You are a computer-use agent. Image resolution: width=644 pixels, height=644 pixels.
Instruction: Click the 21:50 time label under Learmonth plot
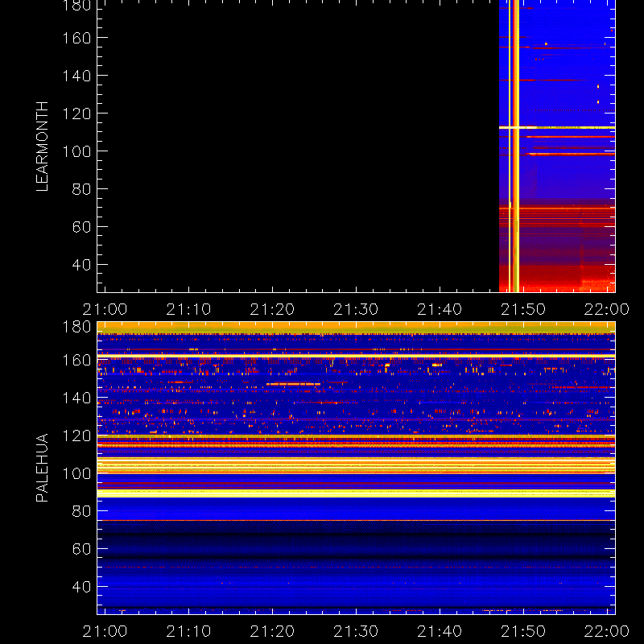pyautogui.click(x=523, y=309)
